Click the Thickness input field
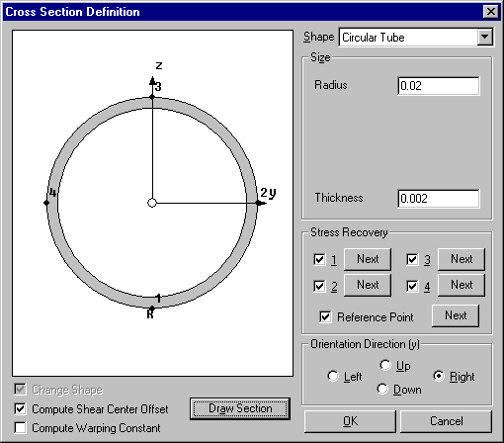The image size is (504, 443). (439, 199)
